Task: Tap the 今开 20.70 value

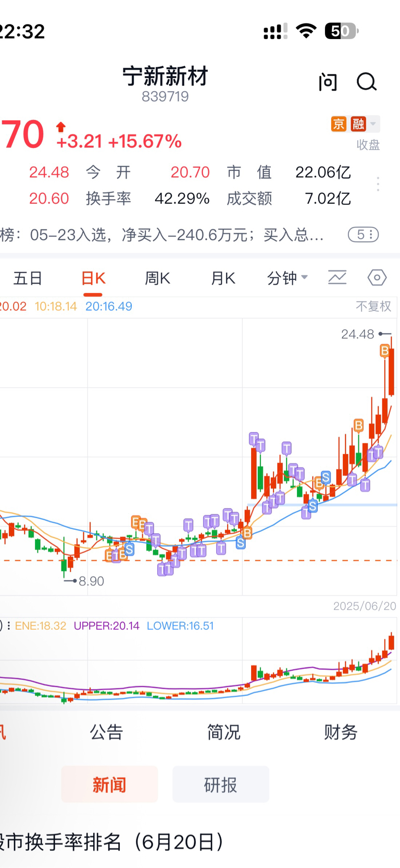Action: pos(190,172)
